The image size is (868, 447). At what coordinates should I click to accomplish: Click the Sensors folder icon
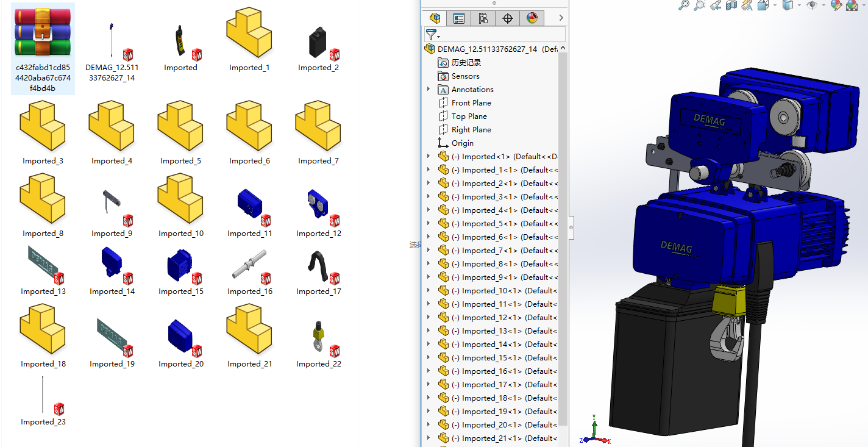pyautogui.click(x=443, y=76)
